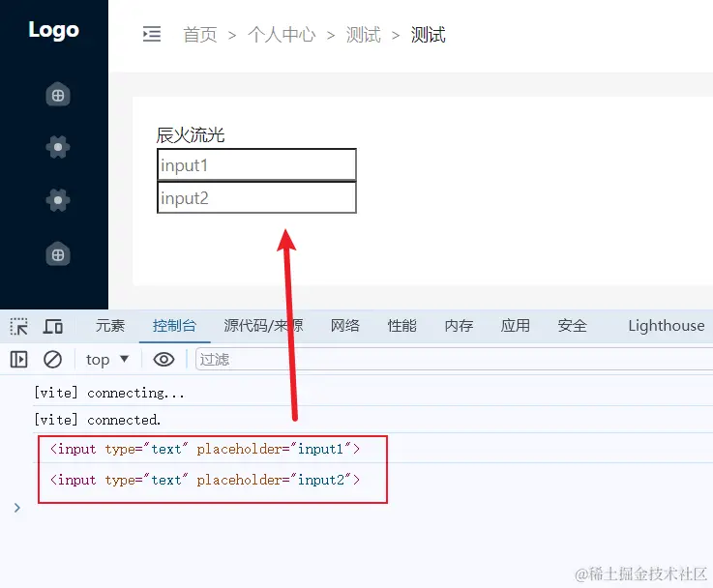Open the top context dropdown
Image resolution: width=713 pixels, height=588 pixels.
(107, 360)
